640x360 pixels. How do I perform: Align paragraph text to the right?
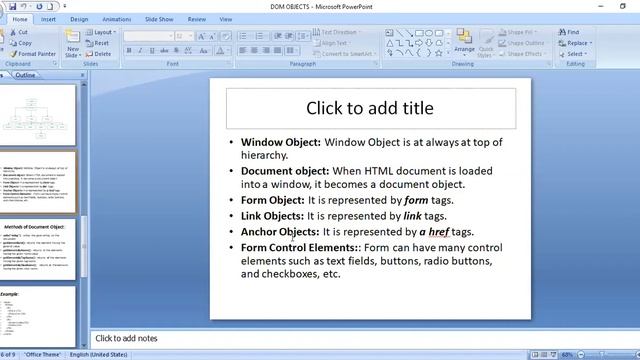[x=266, y=50]
